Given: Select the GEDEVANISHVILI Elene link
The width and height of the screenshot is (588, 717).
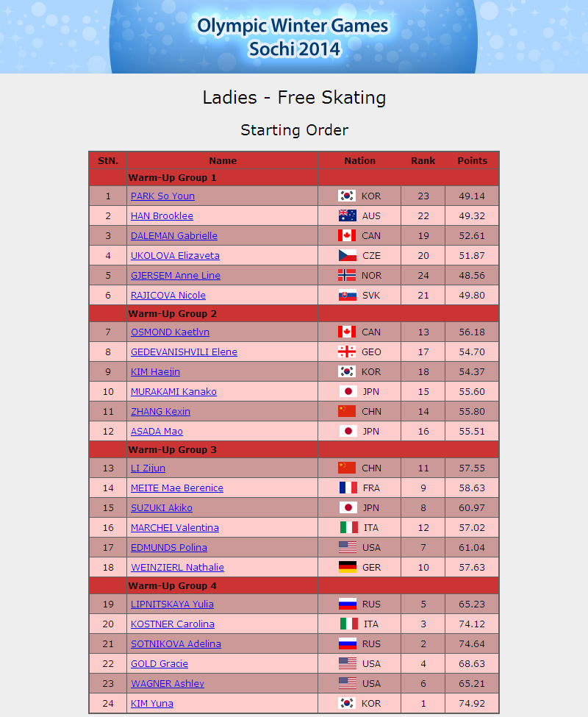Looking at the screenshot, I should (184, 352).
